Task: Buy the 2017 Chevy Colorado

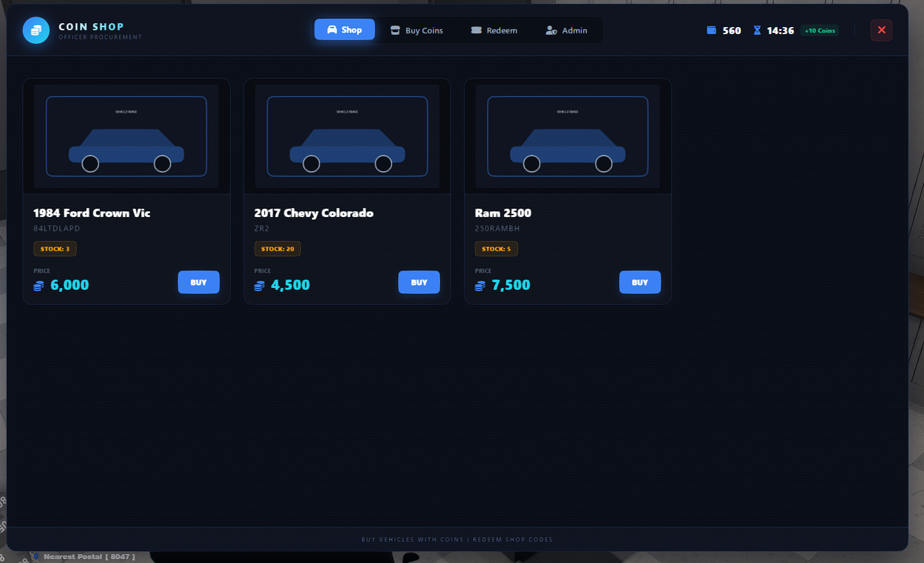Action: click(419, 282)
